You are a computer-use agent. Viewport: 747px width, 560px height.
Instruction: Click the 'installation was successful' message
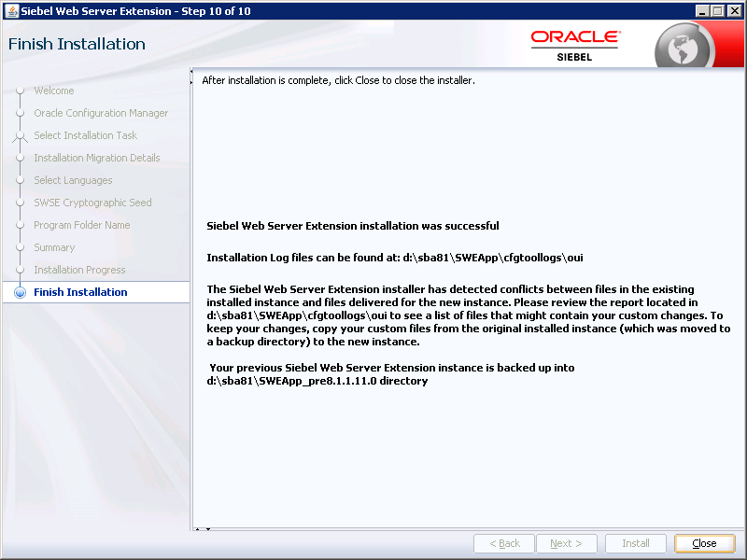tap(353, 226)
